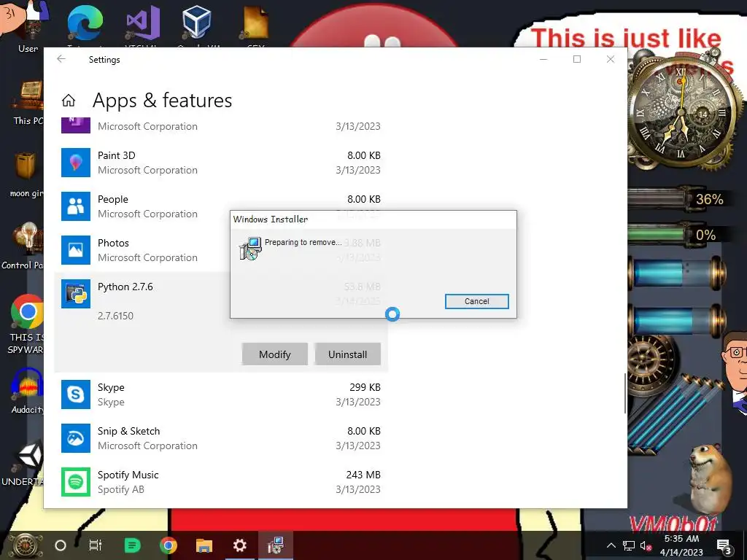This screenshot has height=560, width=747.
Task: Select the Python 2.7.6 app icon
Action: point(76,294)
